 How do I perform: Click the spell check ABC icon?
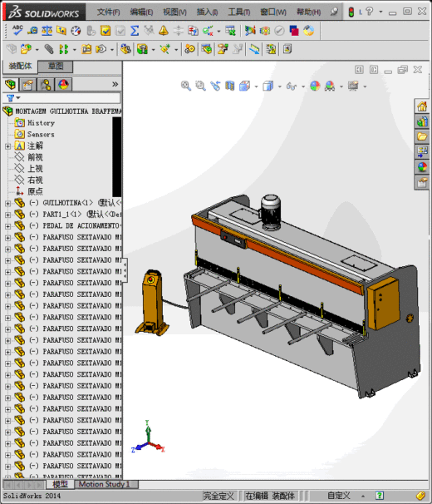(17, 31)
